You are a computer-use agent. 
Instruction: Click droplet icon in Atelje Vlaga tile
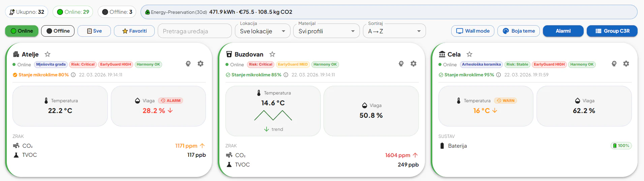coord(137,101)
